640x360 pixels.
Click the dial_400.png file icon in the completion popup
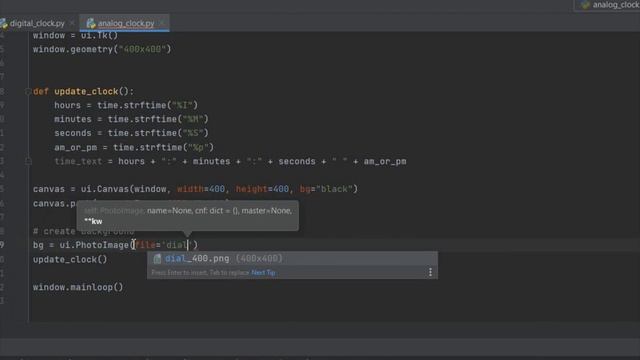[x=157, y=258]
